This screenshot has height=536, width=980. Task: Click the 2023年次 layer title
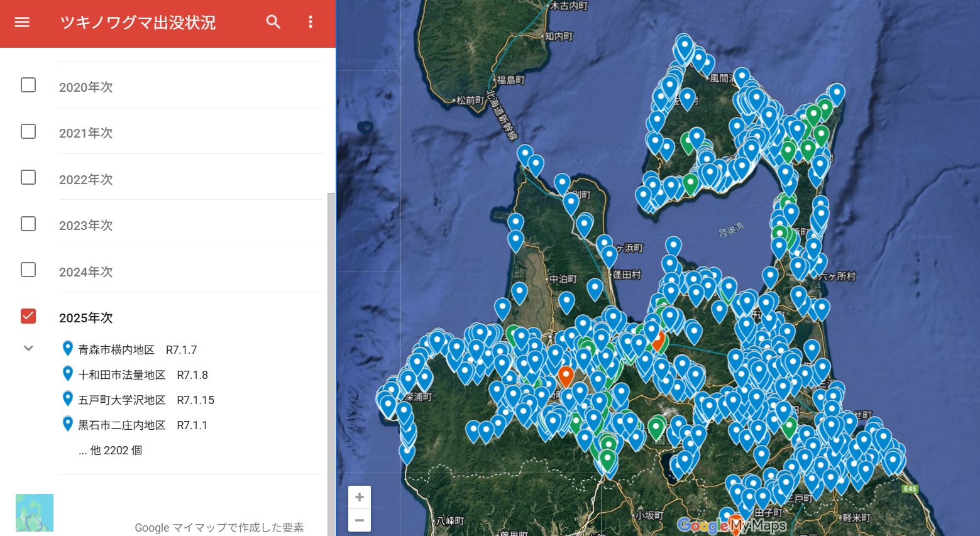tap(86, 226)
